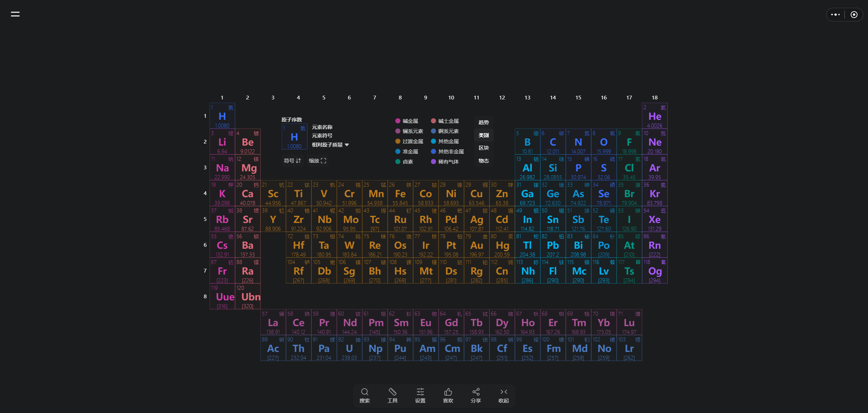
Task: Toggle 缩放 zoom fullscreen button
Action: (x=317, y=161)
